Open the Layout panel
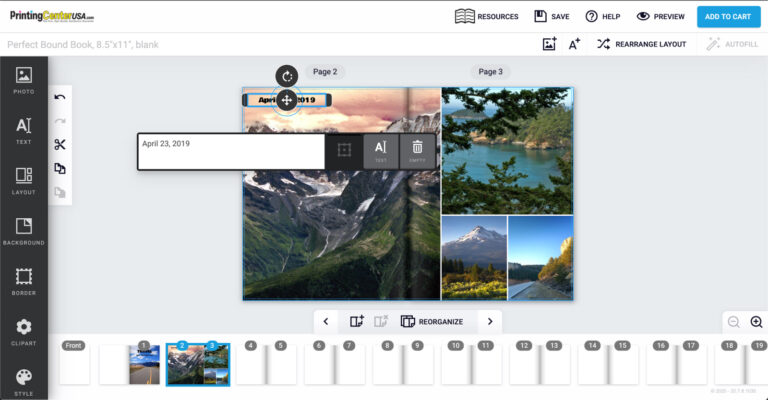The width and height of the screenshot is (768, 400). (x=24, y=181)
